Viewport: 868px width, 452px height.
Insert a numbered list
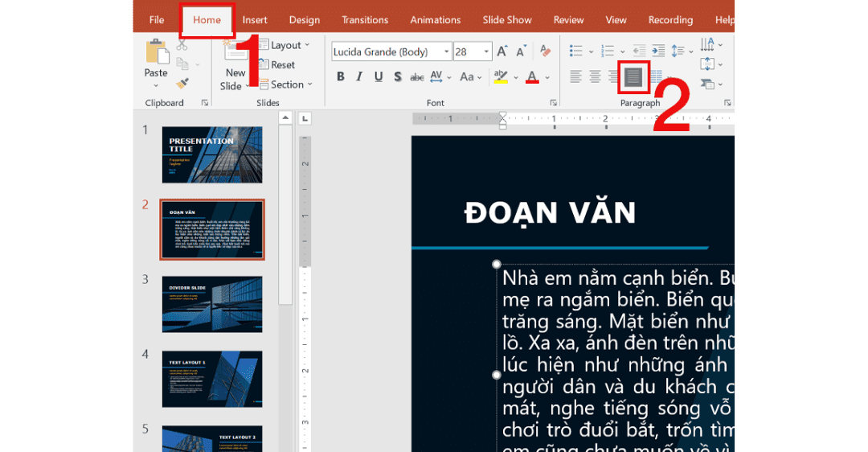(608, 51)
